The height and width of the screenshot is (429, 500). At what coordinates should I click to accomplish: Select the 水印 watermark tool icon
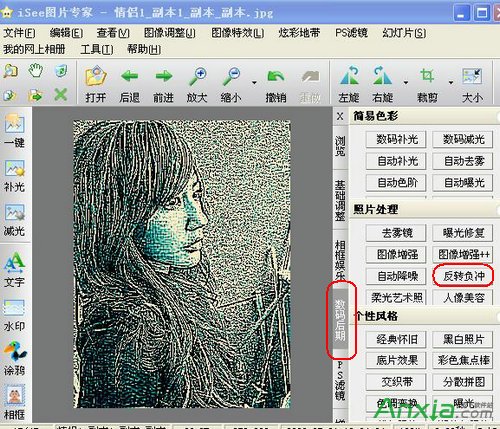14,307
